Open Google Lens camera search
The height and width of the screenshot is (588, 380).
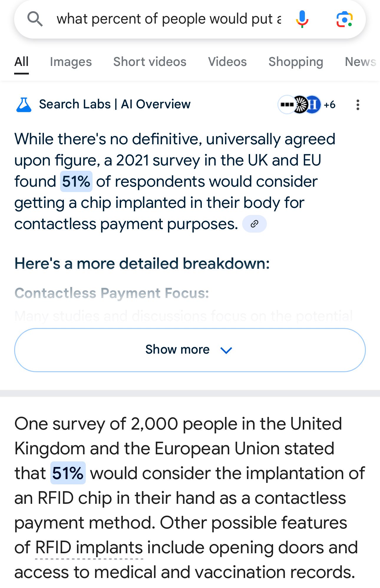point(344,19)
